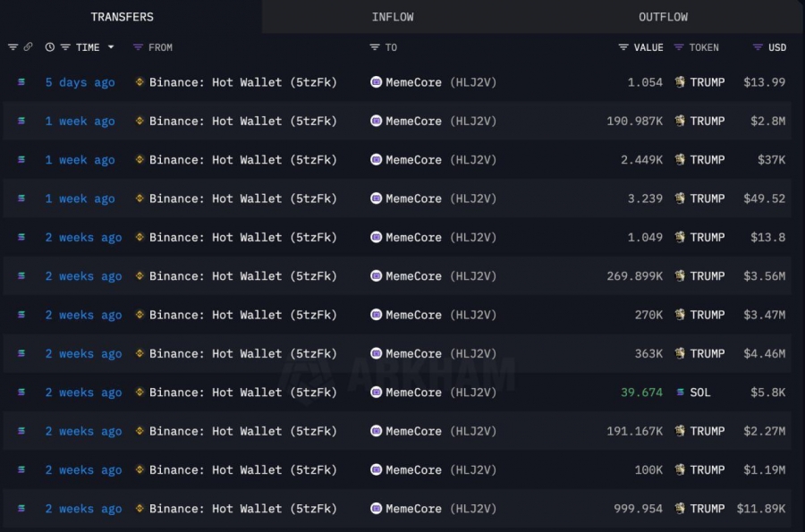Open the '5 days ago' transaction link
The width and height of the screenshot is (805, 532).
click(x=80, y=82)
